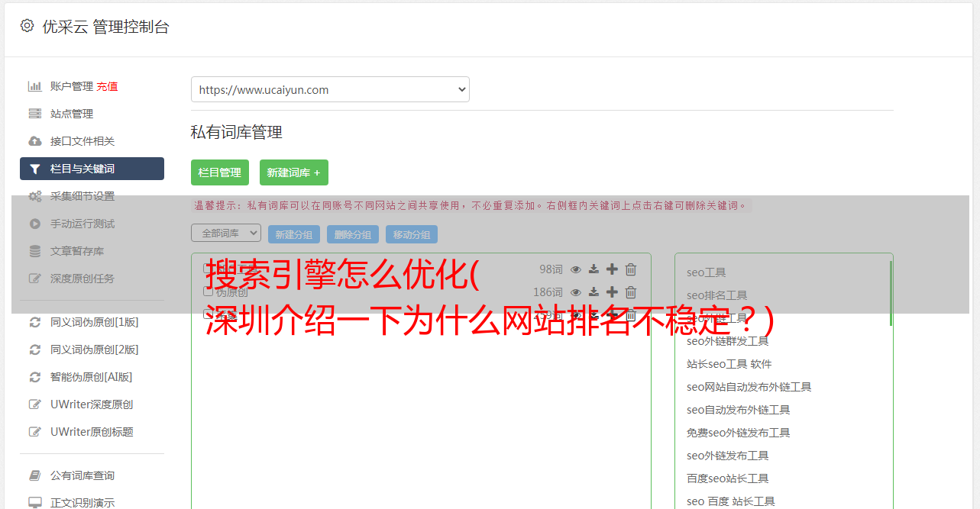Click the 新建词库 + button
Viewport: 980px width, 509px height.
click(x=294, y=172)
